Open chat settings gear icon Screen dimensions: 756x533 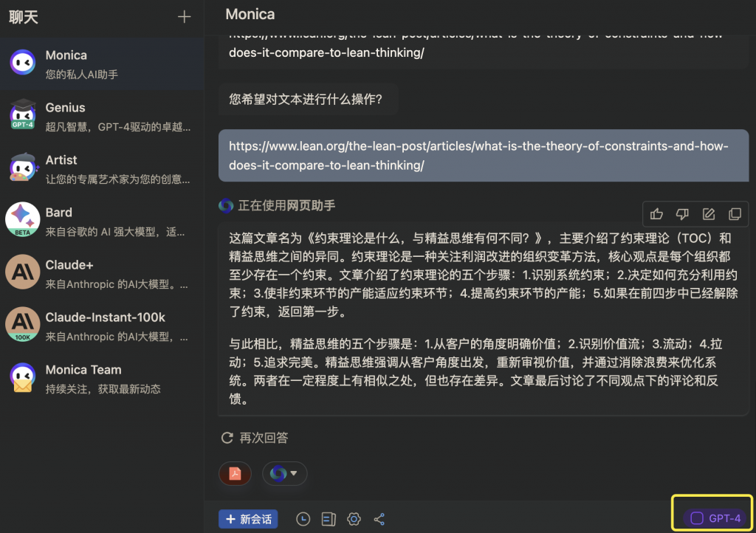pos(354,519)
